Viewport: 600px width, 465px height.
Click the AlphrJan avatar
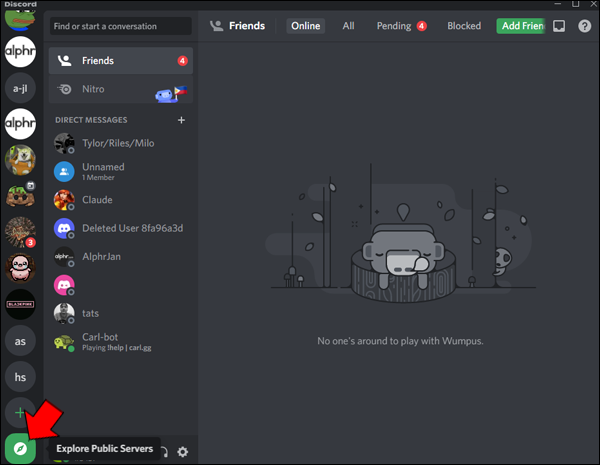[x=64, y=257]
